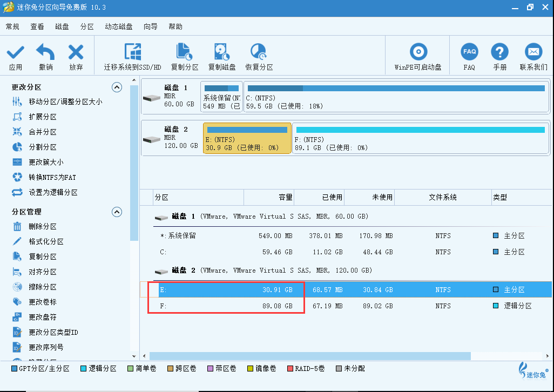The width and height of the screenshot is (554, 392).
Task: Click the 联系我们 mail icon
Action: click(533, 51)
